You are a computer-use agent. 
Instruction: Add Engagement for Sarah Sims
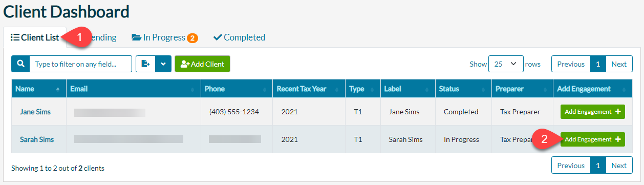point(593,139)
